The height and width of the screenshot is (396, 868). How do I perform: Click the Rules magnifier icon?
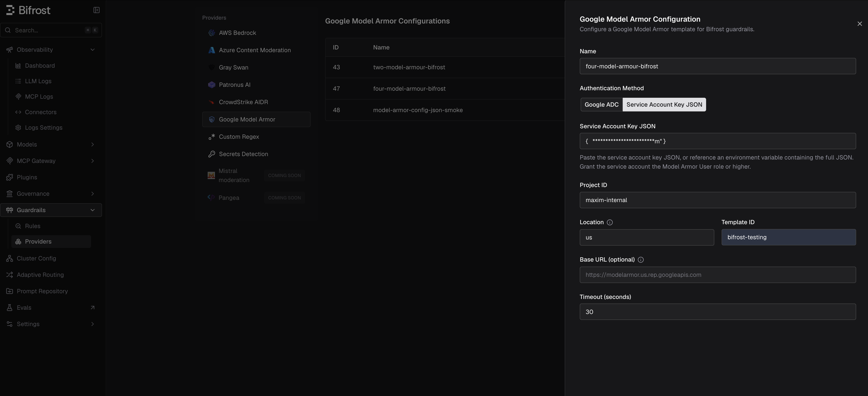point(18,226)
